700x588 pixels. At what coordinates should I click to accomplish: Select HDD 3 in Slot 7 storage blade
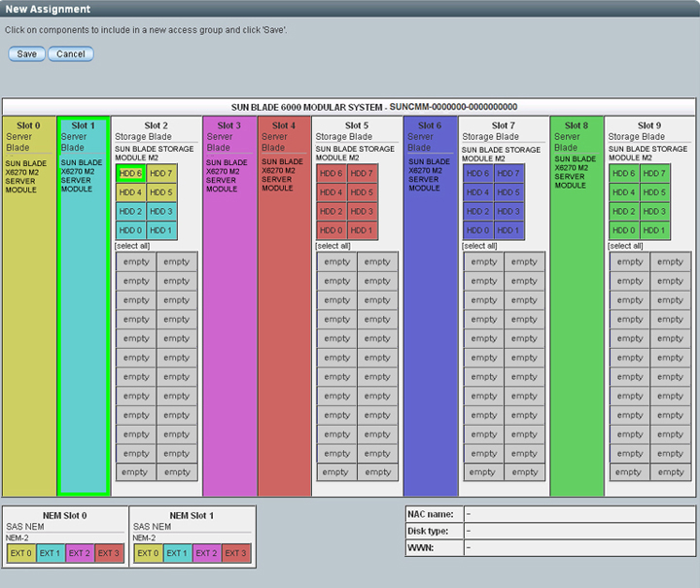tap(508, 212)
